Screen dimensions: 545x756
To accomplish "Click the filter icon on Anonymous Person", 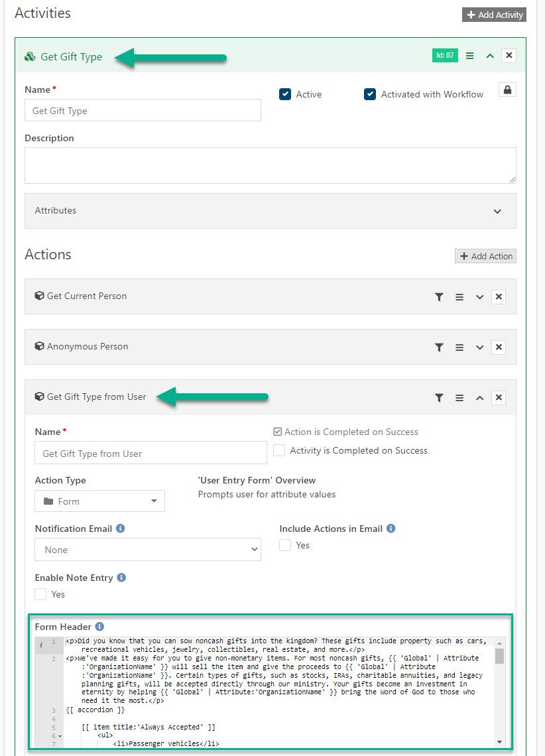I will [x=439, y=347].
